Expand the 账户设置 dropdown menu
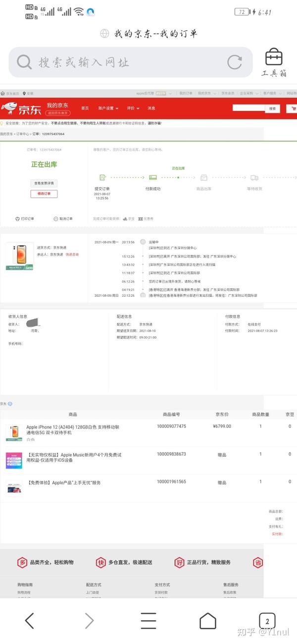 click(107, 108)
